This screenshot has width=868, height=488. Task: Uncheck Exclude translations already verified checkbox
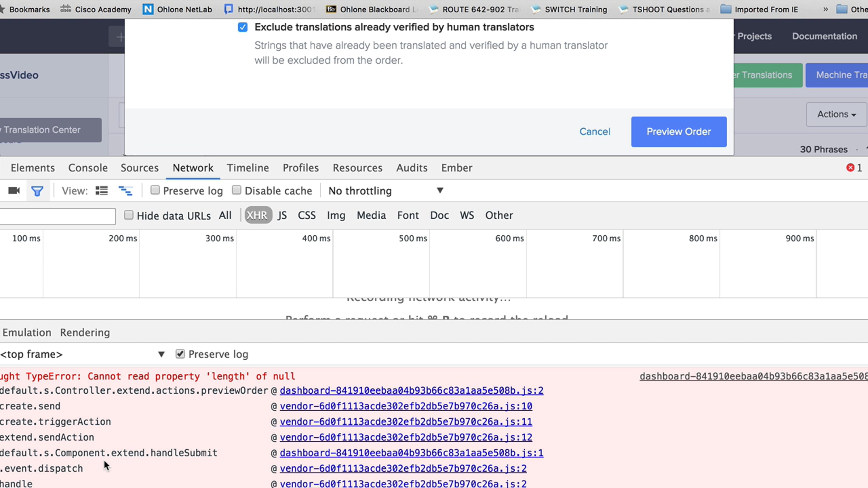click(x=243, y=27)
